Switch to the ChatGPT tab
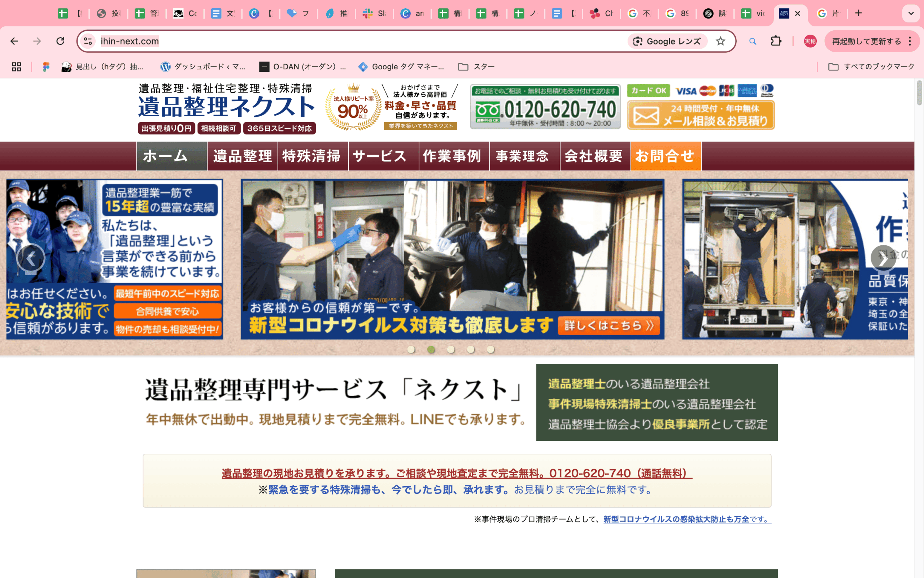This screenshot has height=578, width=924. [x=715, y=13]
